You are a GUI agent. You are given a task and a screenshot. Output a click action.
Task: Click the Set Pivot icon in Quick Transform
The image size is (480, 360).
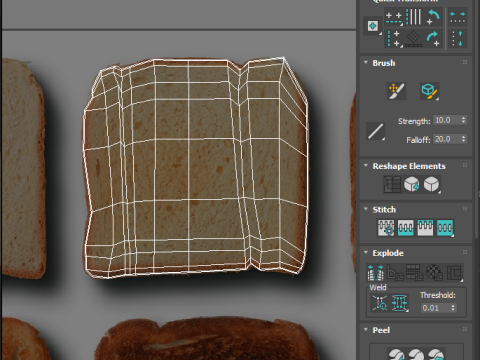373,26
